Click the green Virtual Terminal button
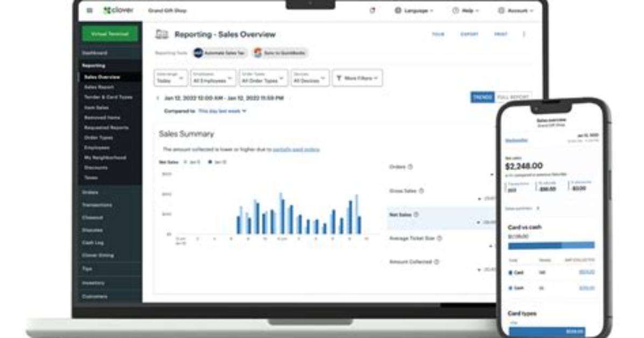Screen dimensions: 644x338 click(110, 34)
